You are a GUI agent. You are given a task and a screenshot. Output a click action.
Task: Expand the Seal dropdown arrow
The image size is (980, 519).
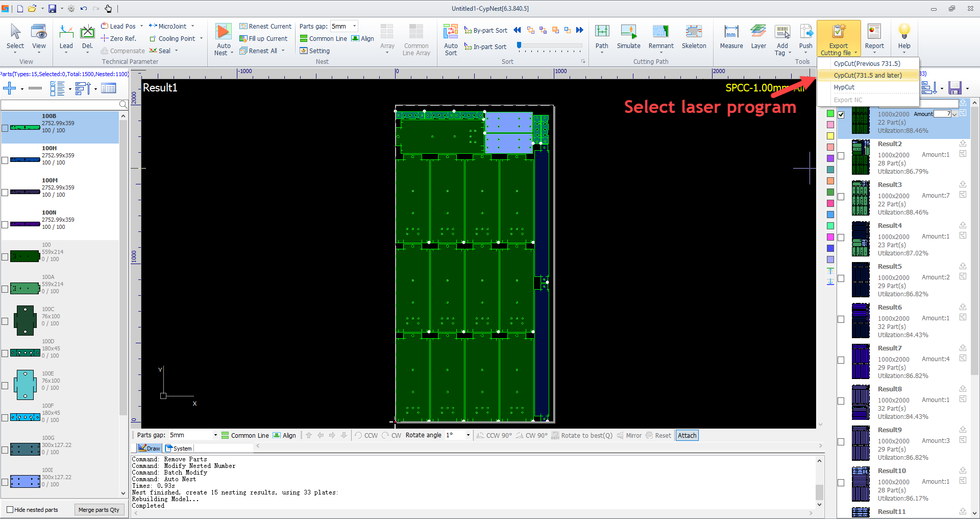(176, 51)
